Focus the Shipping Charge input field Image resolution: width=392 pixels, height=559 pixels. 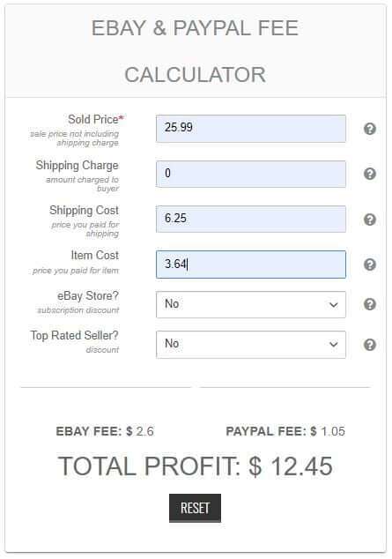point(251,174)
